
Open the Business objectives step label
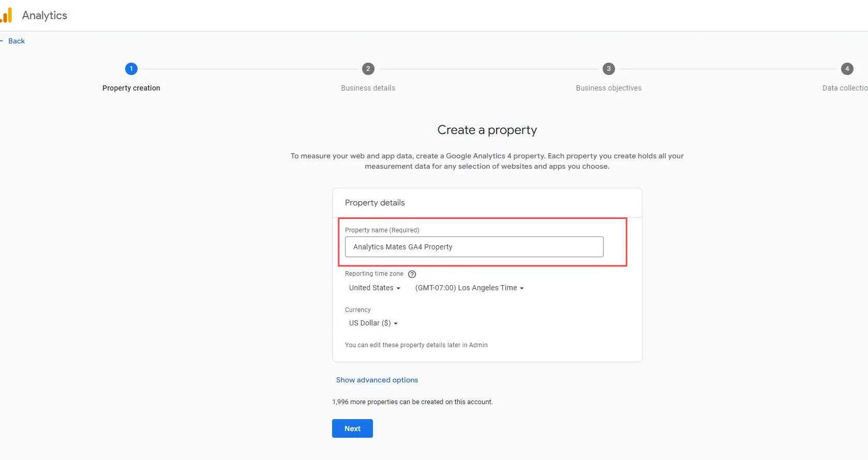609,88
